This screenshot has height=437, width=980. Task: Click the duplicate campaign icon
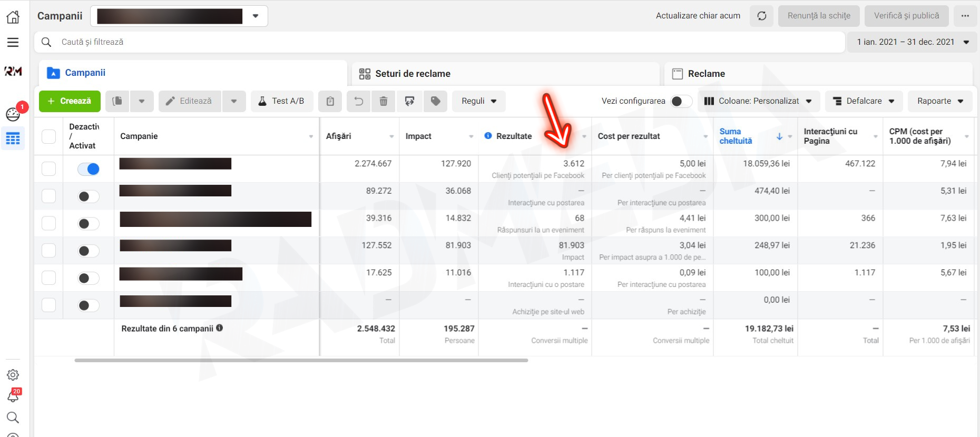coord(117,101)
